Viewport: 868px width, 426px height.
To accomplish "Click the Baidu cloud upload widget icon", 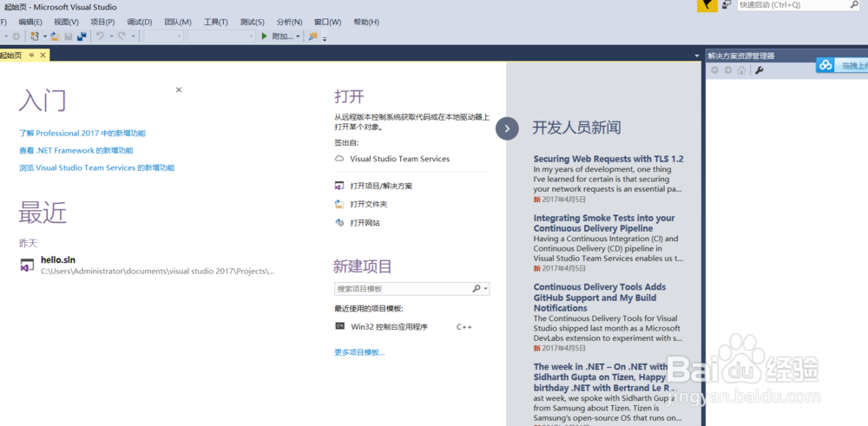I will pyautogui.click(x=826, y=65).
